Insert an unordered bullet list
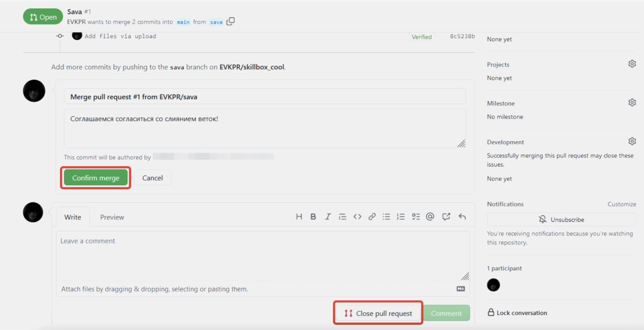This screenshot has height=330, width=644. click(386, 217)
